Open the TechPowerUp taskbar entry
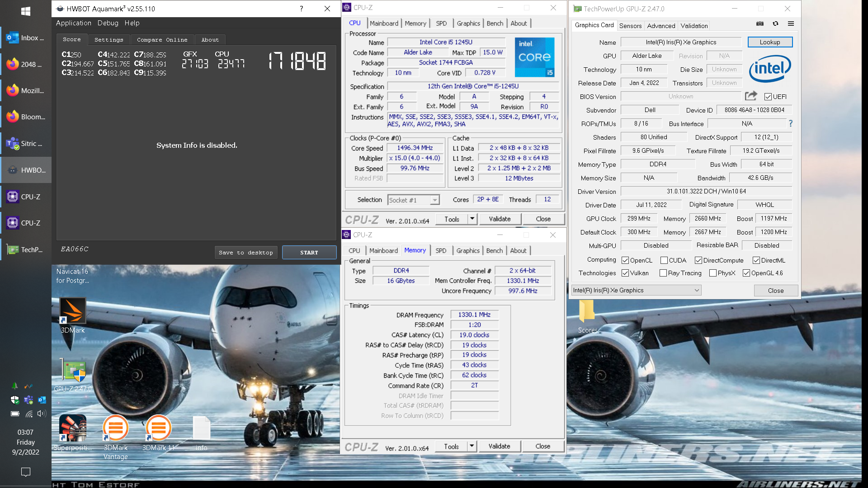 [x=26, y=249]
